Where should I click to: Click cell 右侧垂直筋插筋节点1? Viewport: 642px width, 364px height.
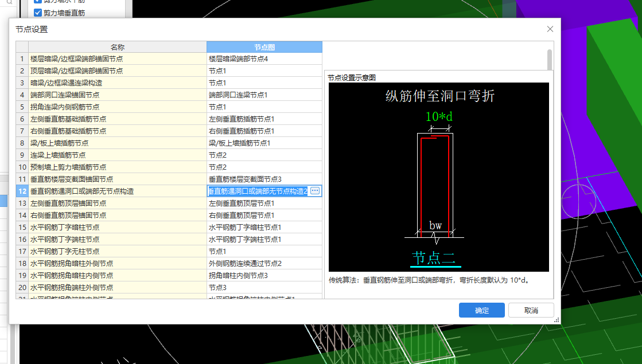click(x=264, y=131)
